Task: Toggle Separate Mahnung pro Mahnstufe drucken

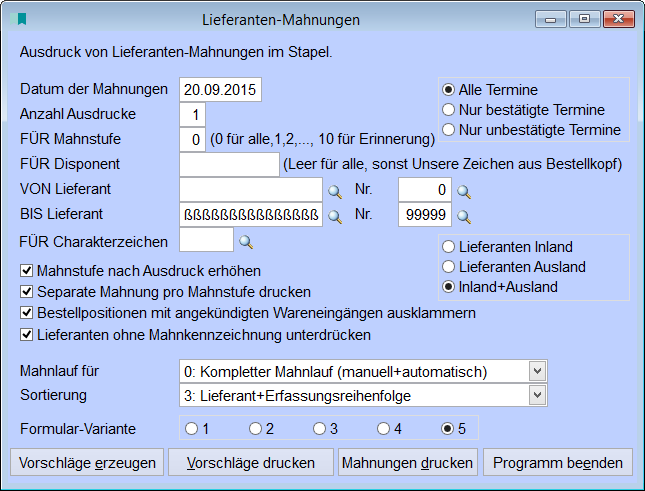Action: [27, 292]
